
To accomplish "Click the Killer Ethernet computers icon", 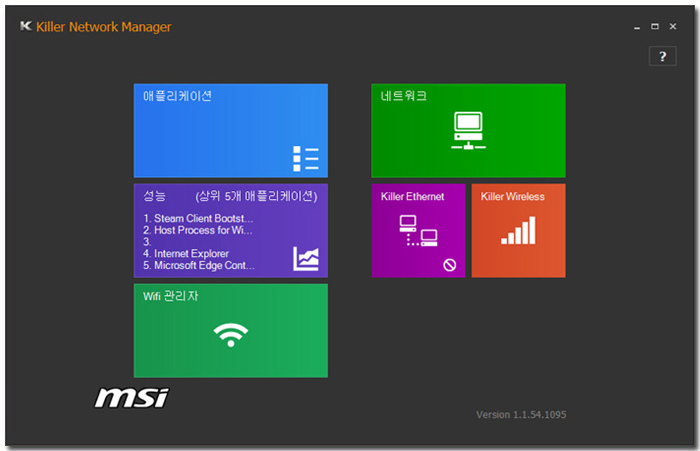I will [418, 230].
